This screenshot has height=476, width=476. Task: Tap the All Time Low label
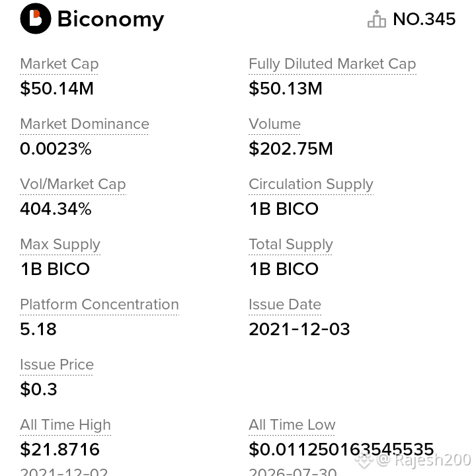point(292,424)
